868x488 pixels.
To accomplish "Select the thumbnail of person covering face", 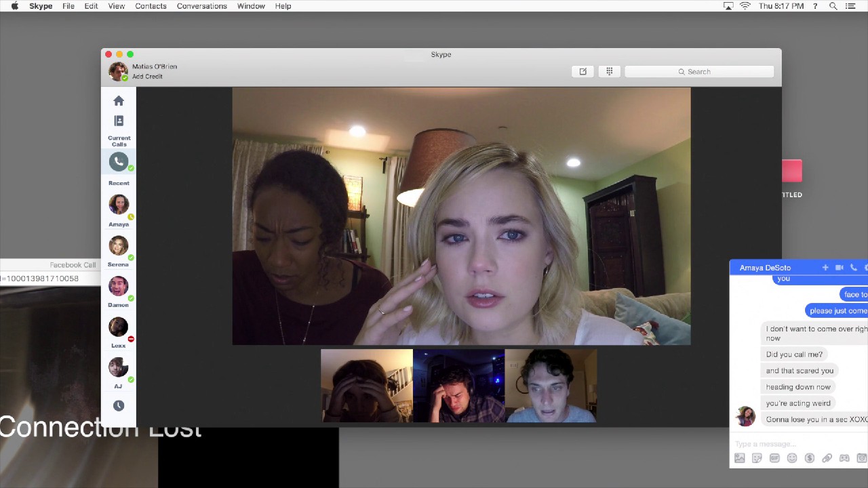I will point(367,386).
